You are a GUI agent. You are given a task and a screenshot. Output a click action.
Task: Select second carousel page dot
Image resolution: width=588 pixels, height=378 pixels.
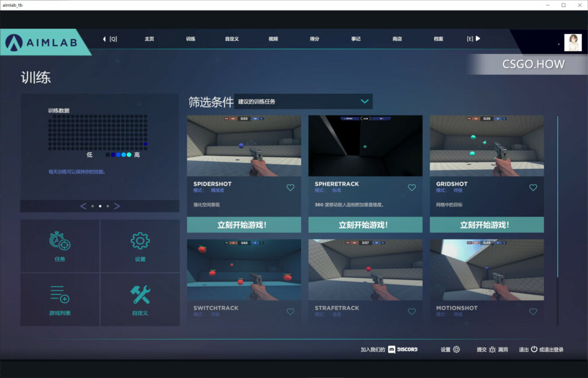coord(100,206)
